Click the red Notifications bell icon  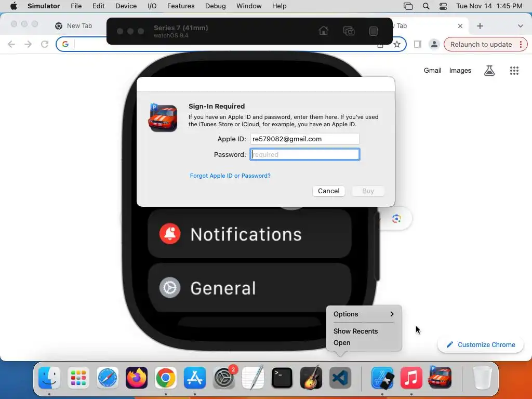click(x=170, y=234)
